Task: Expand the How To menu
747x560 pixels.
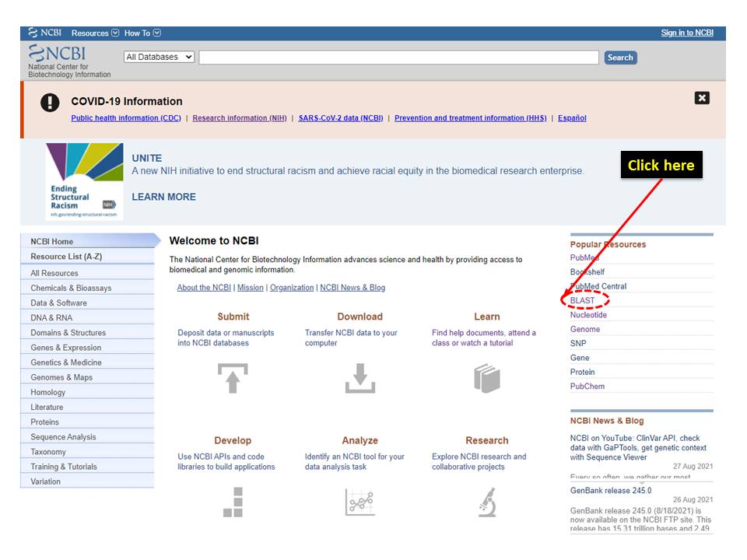Action: tap(142, 33)
